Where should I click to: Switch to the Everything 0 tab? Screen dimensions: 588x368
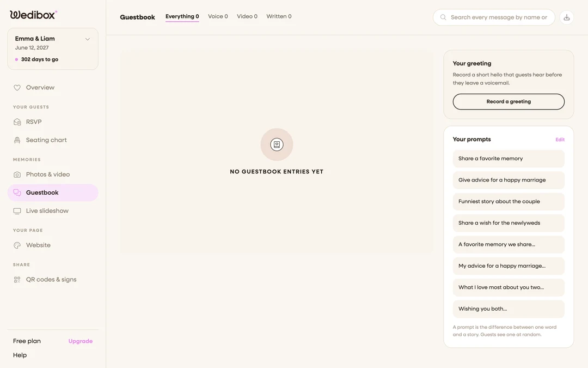tap(182, 16)
